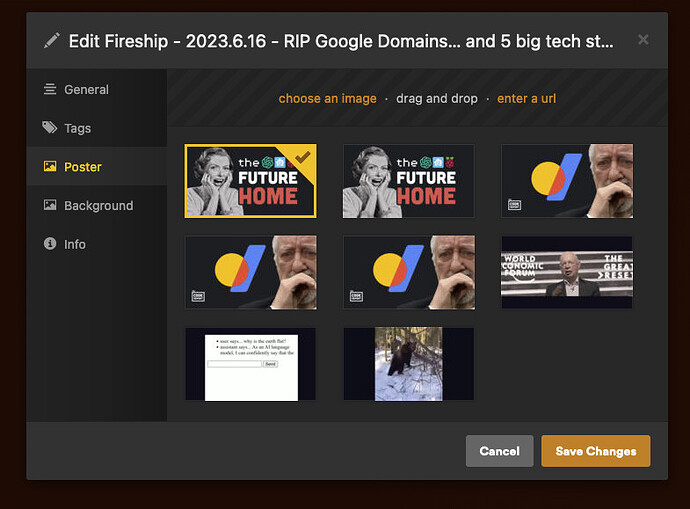The width and height of the screenshot is (690, 509).
Task: Pick the Google Domains poster in the top row
Action: point(567,181)
